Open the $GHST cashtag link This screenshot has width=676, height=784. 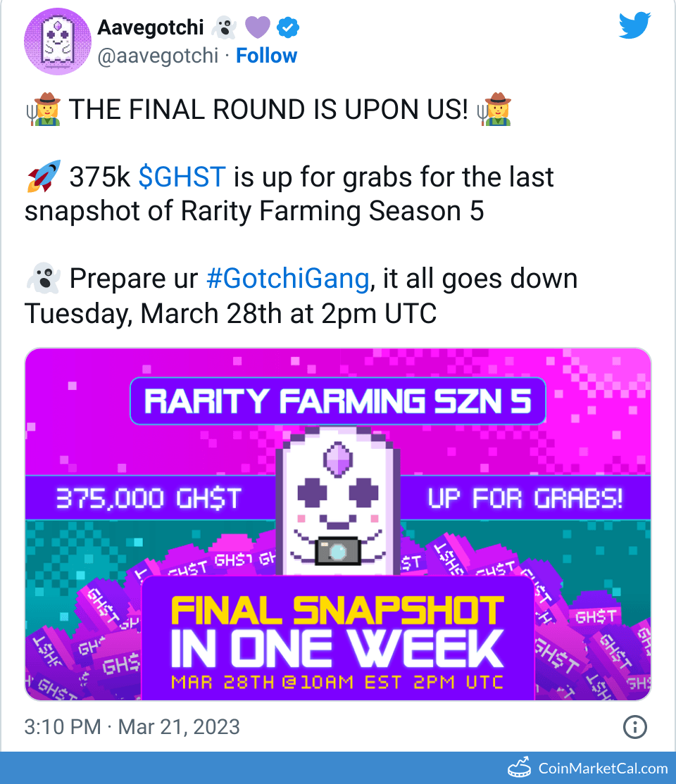click(182, 177)
